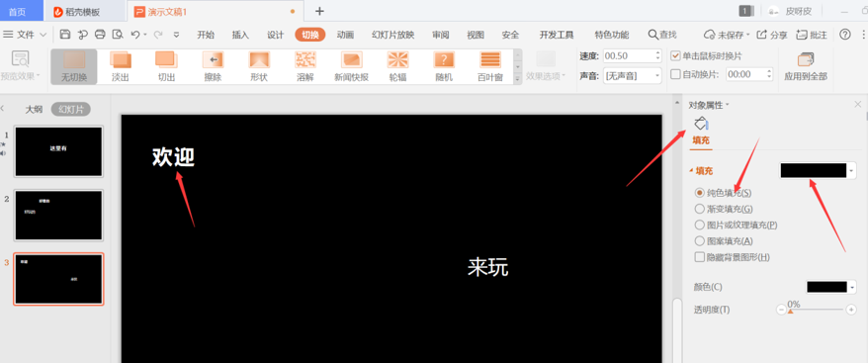868x363 pixels.
Task: Select 渐变填充 gradient fill radio option
Action: pos(699,209)
